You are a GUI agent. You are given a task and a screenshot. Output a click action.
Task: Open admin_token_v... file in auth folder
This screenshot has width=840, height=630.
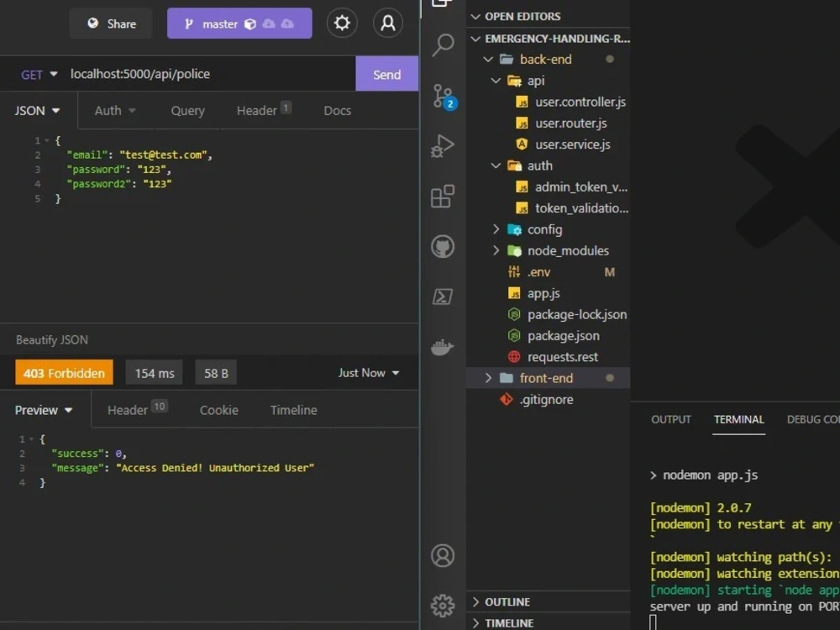point(581,187)
